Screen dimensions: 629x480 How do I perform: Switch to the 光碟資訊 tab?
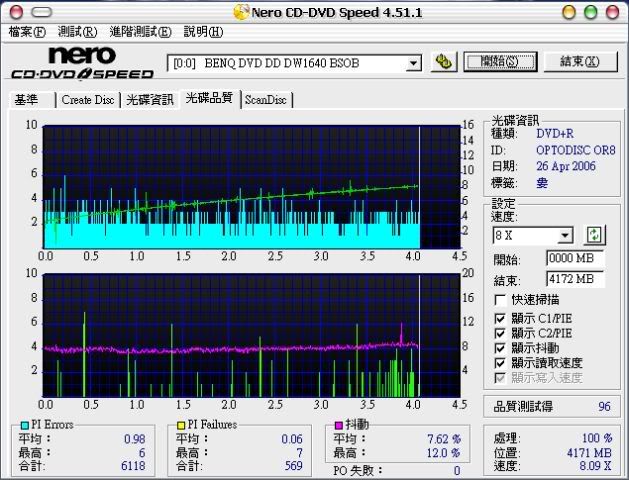[x=150, y=99]
